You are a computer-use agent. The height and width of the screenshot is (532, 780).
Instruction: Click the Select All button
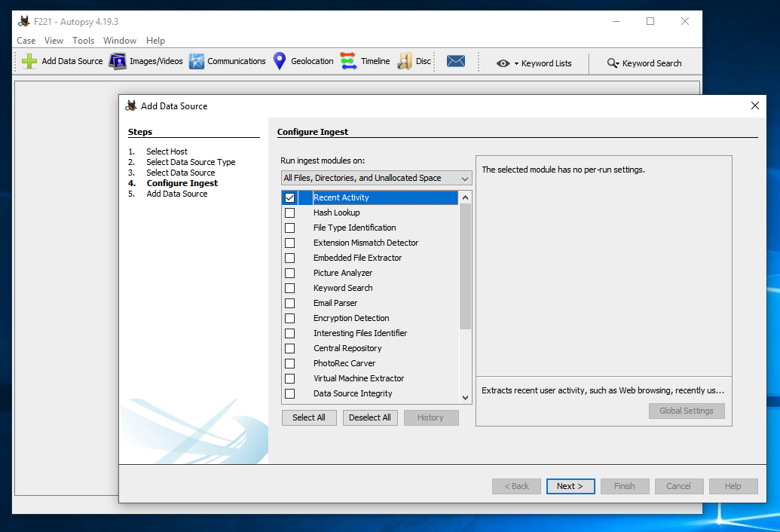point(309,417)
